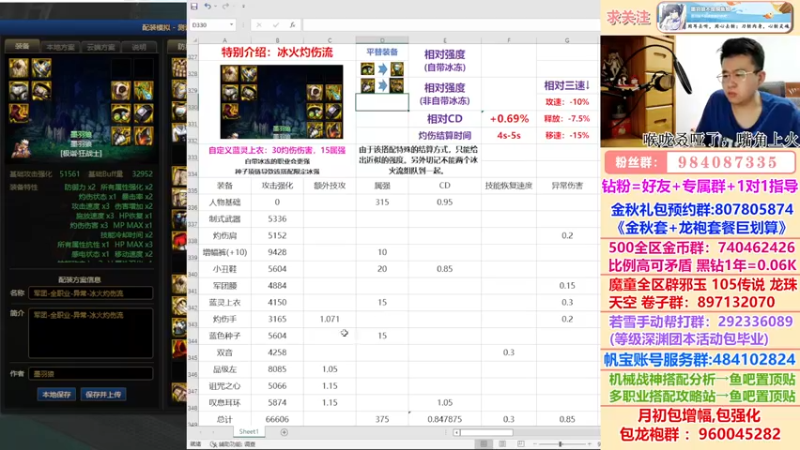Select the selected empty cell D330
The width and height of the screenshot is (800, 450).
(382, 102)
